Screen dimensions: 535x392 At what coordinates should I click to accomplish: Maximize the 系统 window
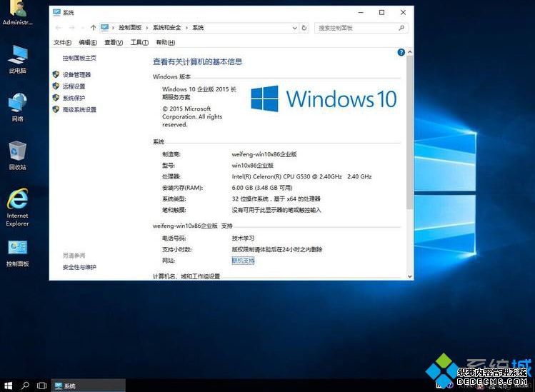click(382, 12)
